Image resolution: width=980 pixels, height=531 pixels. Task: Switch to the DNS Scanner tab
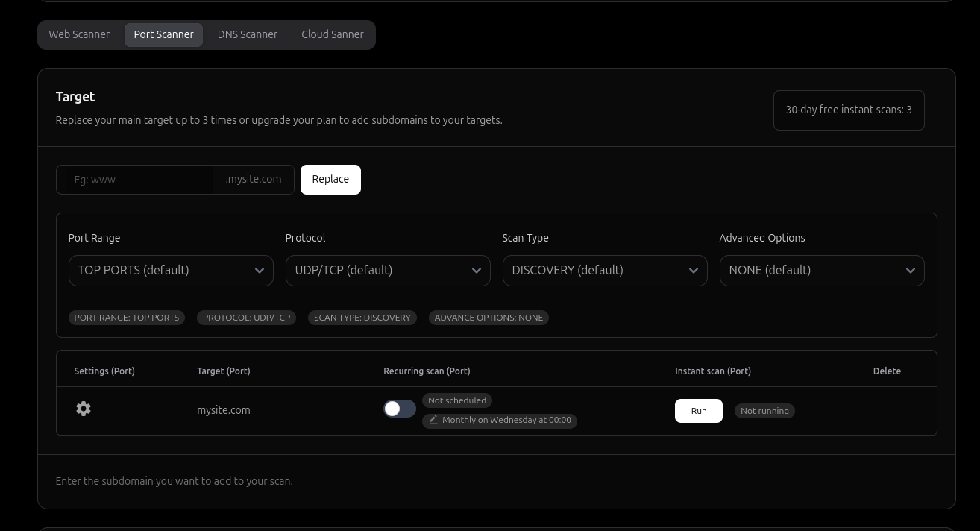(x=247, y=34)
